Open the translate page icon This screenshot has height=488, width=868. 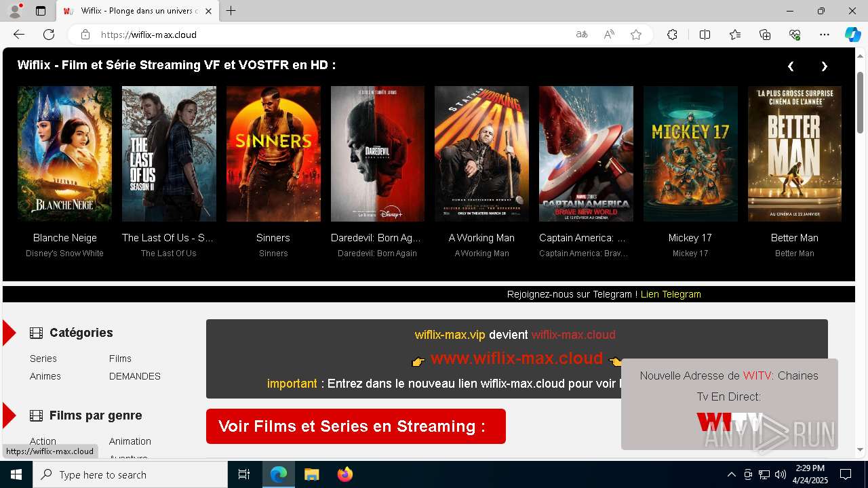point(581,35)
